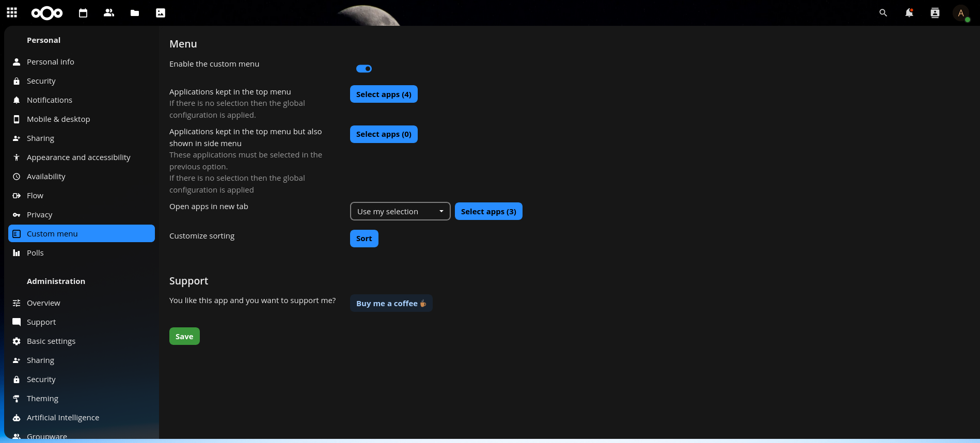Screen dimensions: 980x443
Task: Click the Nextcloud logo
Action: tap(47, 13)
